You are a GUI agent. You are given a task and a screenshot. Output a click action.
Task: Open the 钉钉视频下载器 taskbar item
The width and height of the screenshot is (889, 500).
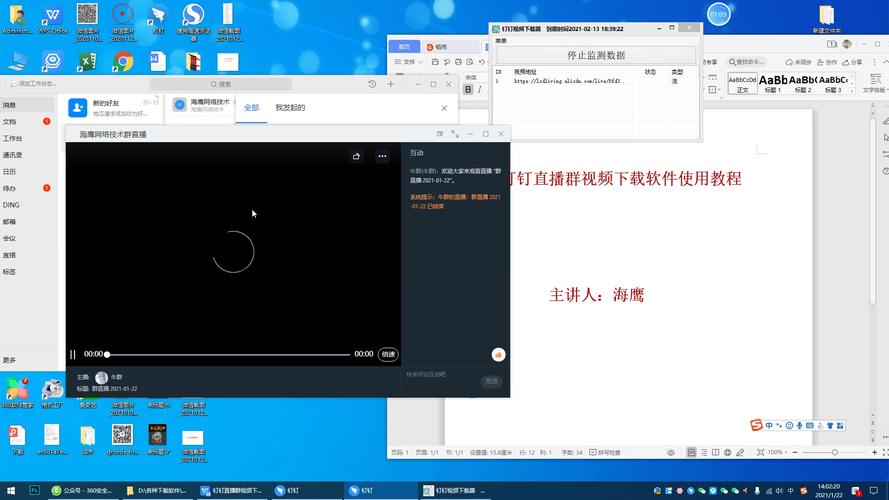click(455, 490)
